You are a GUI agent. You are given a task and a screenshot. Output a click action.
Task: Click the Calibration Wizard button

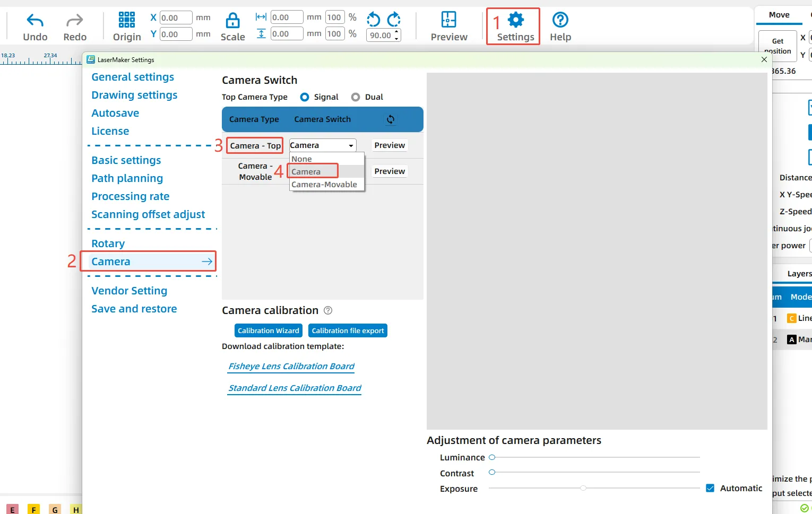[x=268, y=330]
